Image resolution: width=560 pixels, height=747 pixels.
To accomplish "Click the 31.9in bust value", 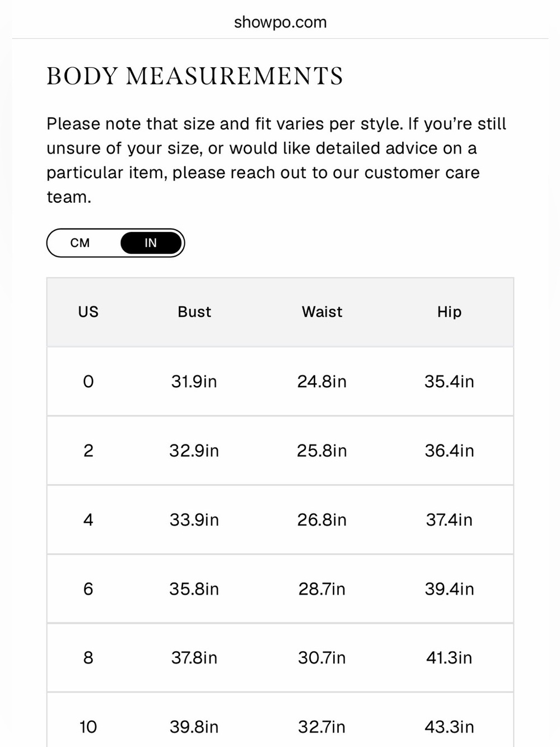I will (x=194, y=382).
